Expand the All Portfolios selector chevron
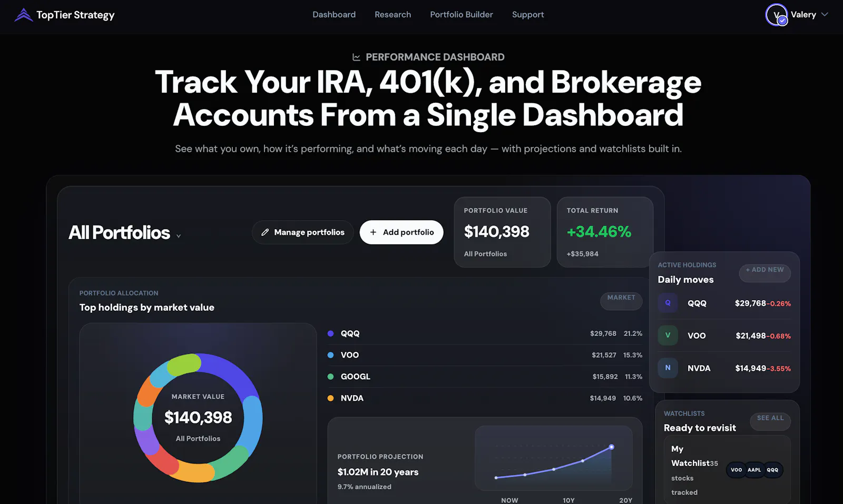Viewport: 843px width, 504px height. (x=179, y=236)
